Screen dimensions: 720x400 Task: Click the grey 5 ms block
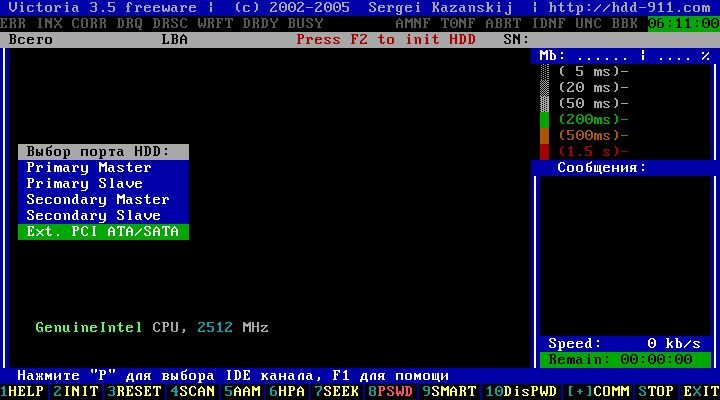pos(544,72)
